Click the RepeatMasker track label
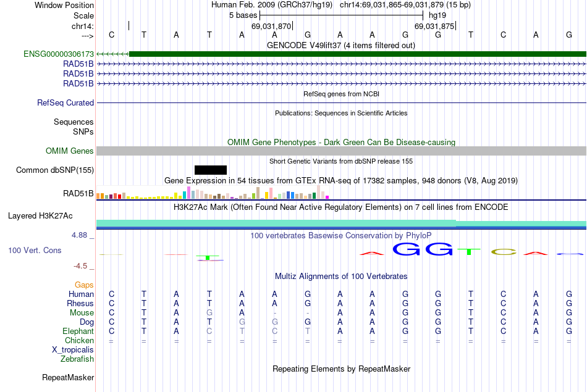The width and height of the screenshot is (587, 392). click(x=68, y=378)
